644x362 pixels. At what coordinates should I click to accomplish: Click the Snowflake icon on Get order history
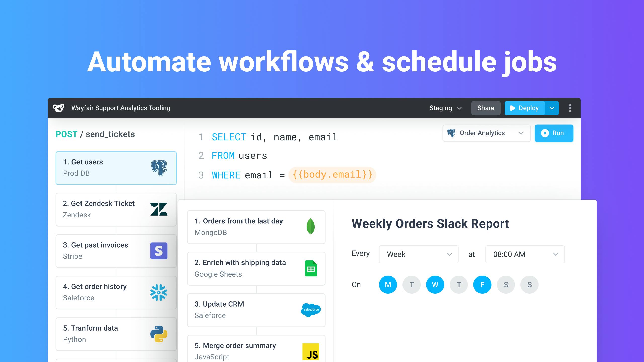tap(159, 292)
